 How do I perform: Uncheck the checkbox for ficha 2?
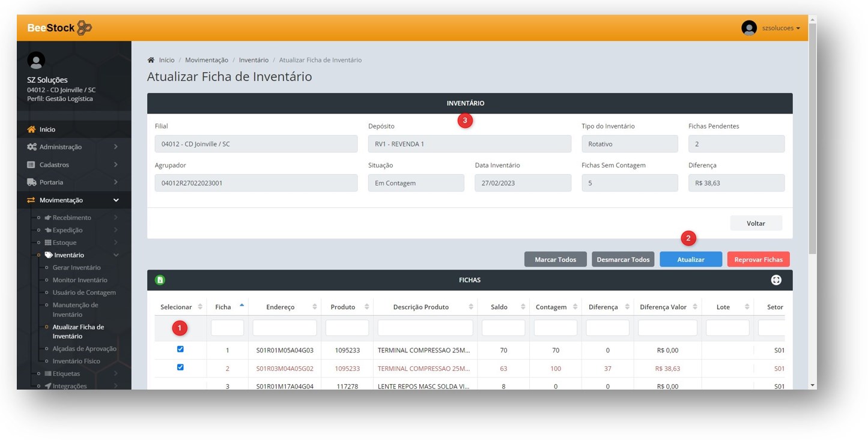click(180, 367)
